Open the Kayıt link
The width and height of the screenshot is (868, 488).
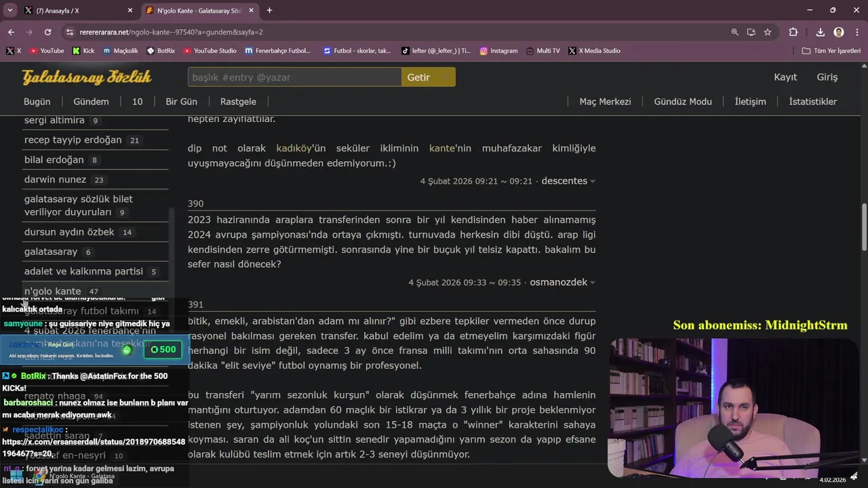pyautogui.click(x=785, y=77)
